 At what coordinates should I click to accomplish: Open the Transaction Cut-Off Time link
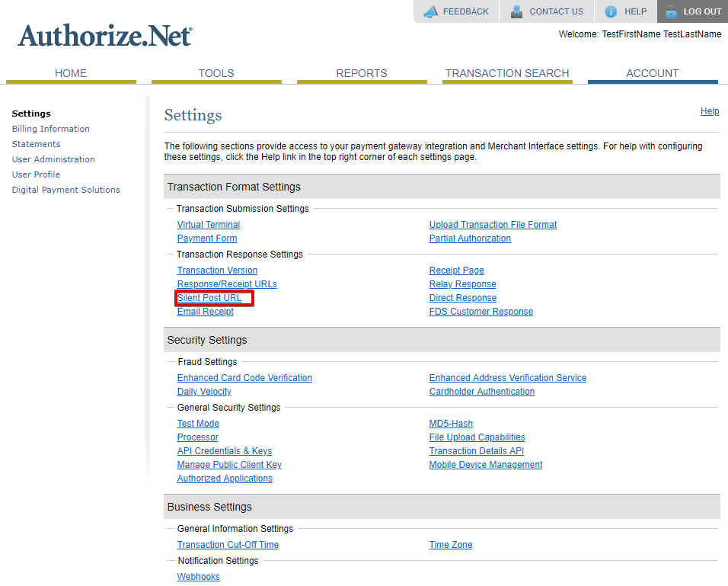point(228,545)
